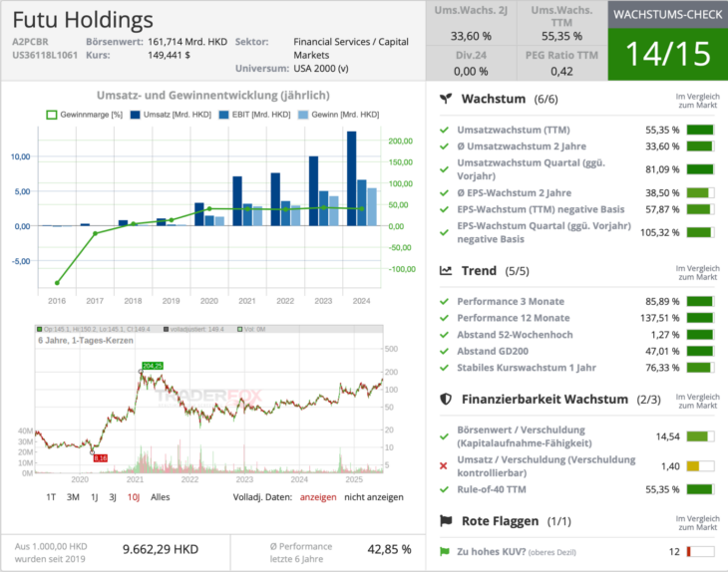Click the Finanzierbarkeit shield icon
The image size is (728, 572).
(446, 399)
